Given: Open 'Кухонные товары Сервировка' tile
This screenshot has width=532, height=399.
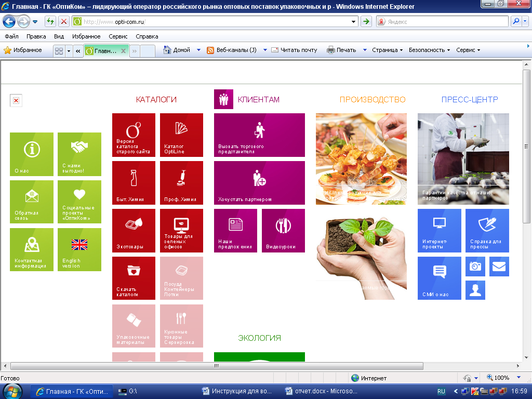Looking at the screenshot, I should click(x=181, y=326).
